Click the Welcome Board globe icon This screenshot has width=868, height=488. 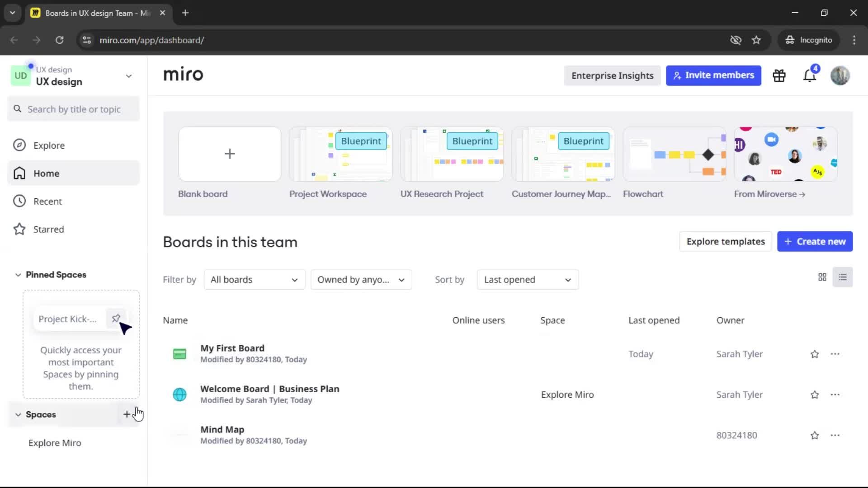179,394
